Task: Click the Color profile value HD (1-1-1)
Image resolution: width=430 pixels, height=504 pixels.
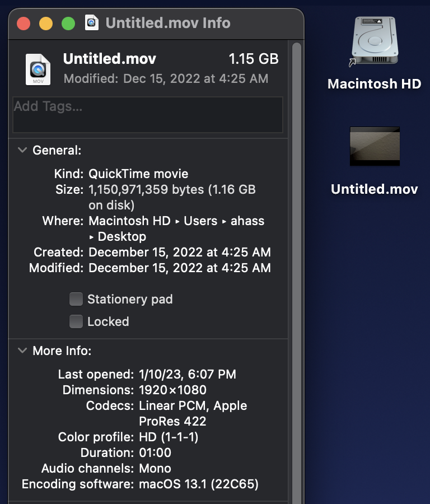Action: click(x=169, y=437)
